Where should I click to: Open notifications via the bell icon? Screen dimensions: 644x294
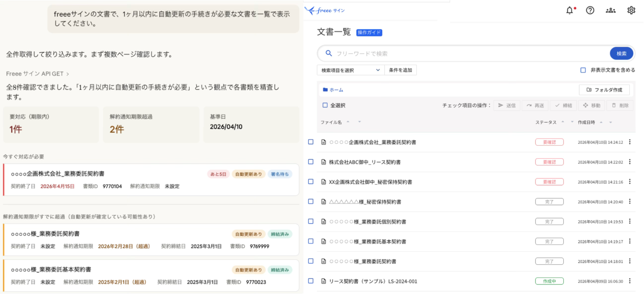pyautogui.click(x=570, y=11)
